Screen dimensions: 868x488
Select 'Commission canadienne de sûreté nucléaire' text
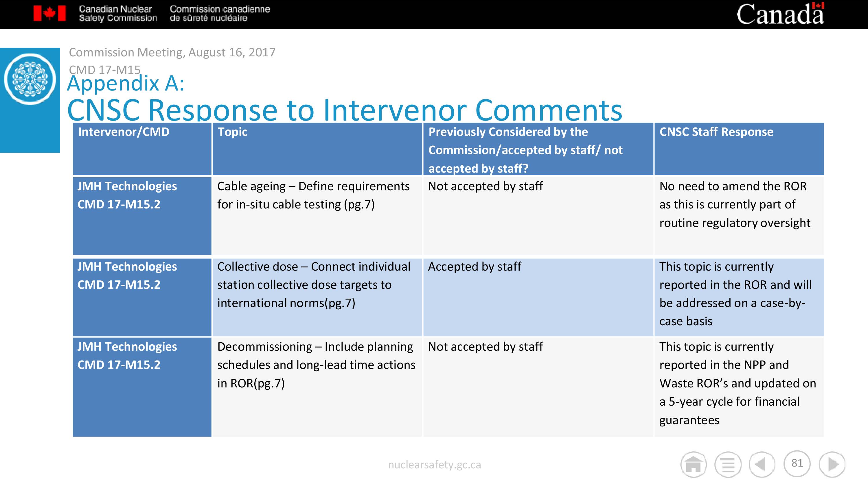220,14
